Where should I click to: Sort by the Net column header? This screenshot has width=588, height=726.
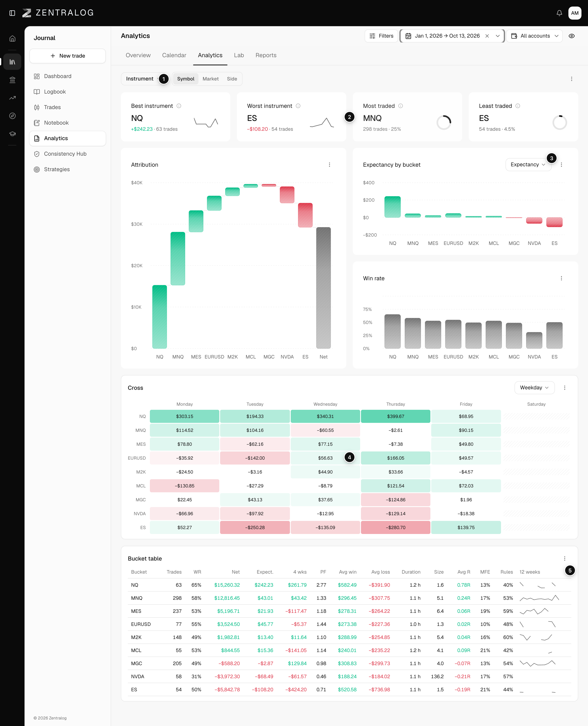point(236,572)
